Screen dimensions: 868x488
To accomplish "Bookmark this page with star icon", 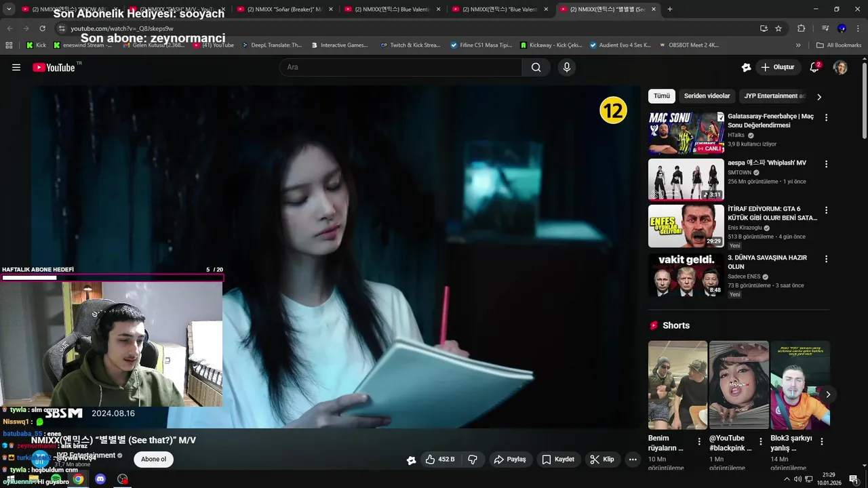I will coord(778,28).
